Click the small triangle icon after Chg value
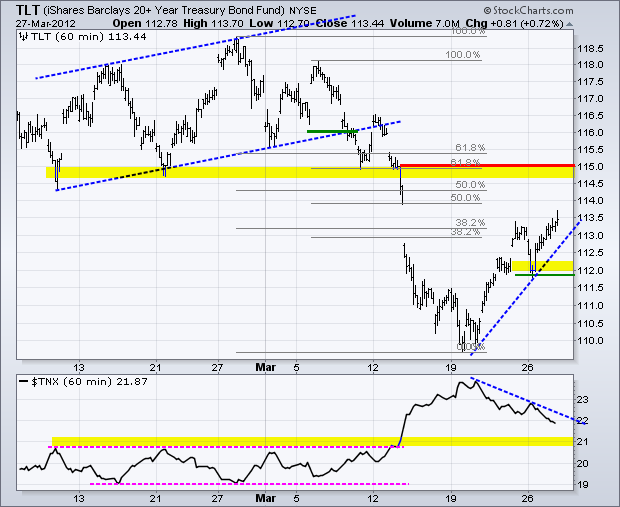620x507 pixels. (569, 24)
